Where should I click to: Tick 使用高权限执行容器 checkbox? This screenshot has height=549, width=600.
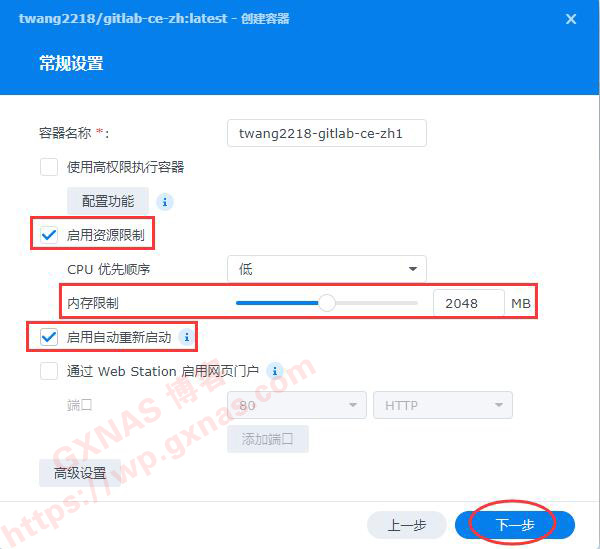coord(49,167)
